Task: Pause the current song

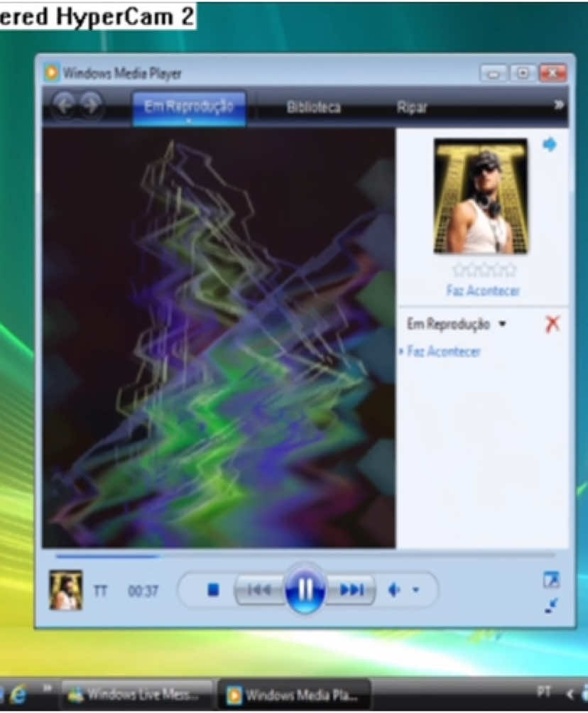Action: 305,589
